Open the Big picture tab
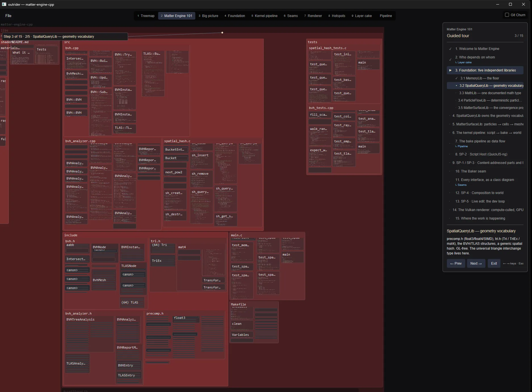Viewport: 532px width, 392px height. point(208,16)
